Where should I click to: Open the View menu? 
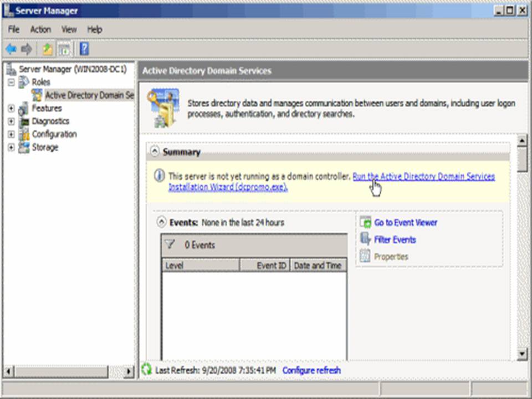click(x=69, y=29)
